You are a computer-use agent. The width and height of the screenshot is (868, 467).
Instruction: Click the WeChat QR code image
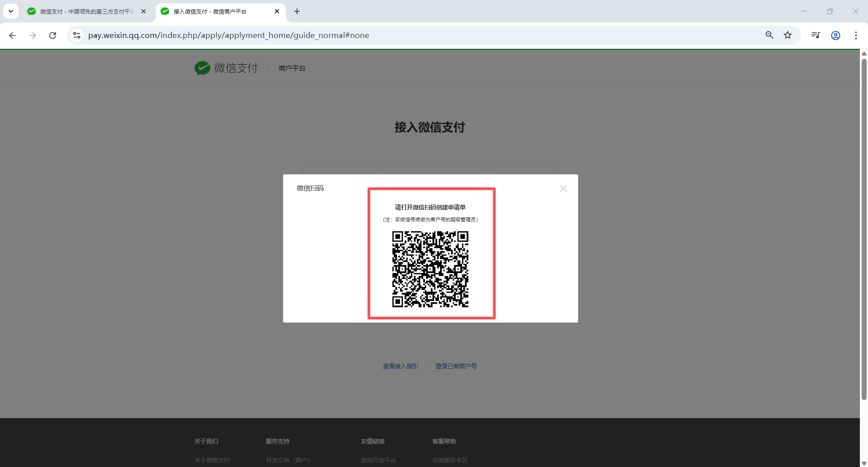click(x=430, y=269)
